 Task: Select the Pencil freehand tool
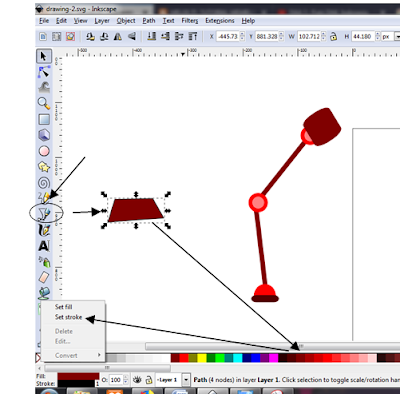click(44, 198)
